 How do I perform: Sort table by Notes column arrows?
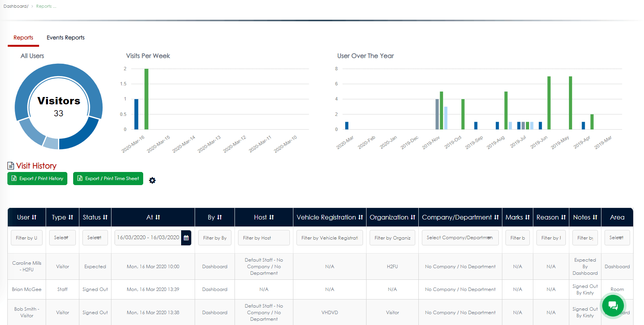595,218
